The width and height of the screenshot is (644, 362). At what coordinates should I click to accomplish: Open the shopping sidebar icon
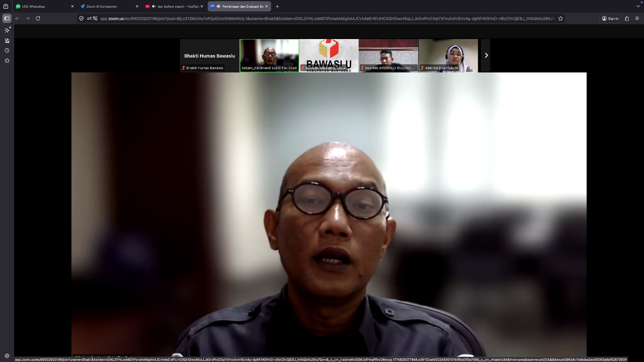click(6, 41)
